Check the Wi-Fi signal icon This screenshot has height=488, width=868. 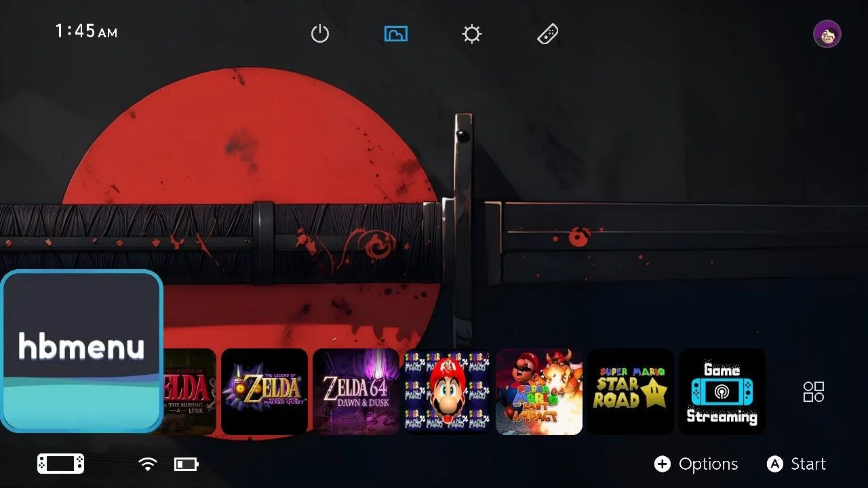(147, 464)
